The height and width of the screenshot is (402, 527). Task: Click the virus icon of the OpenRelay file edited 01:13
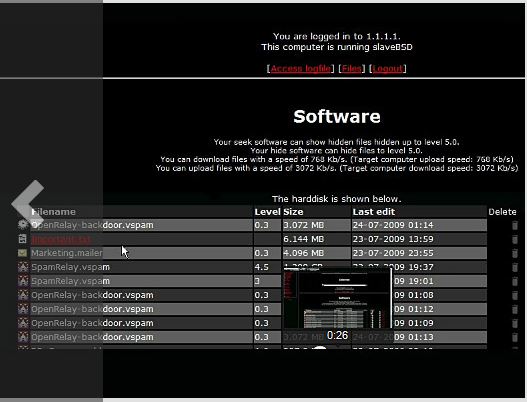23,337
